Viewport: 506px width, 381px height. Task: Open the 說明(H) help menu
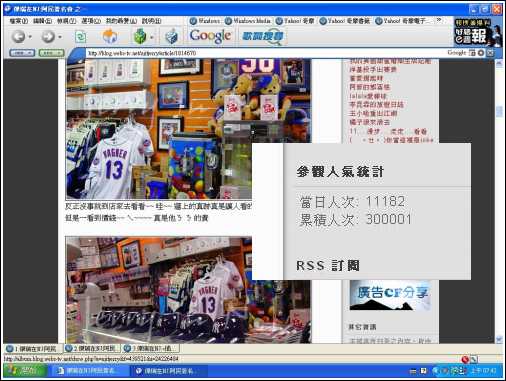click(151, 21)
